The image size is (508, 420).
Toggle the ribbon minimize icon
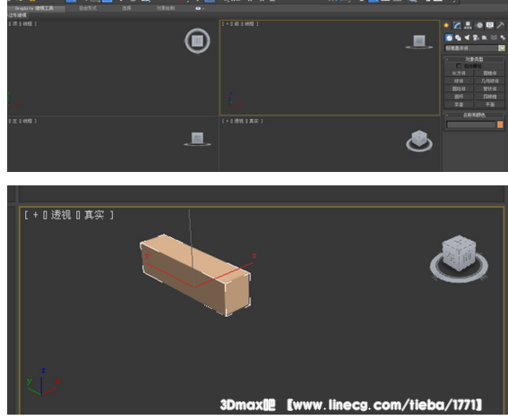point(199,8)
